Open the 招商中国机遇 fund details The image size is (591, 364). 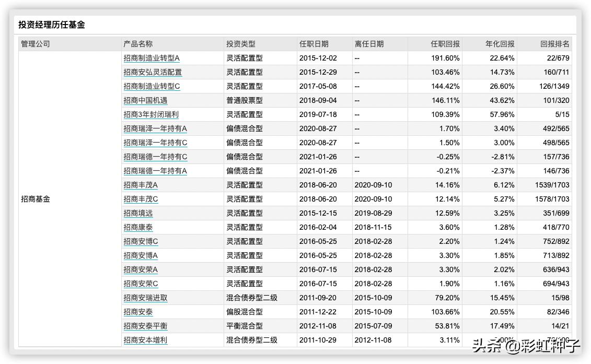point(145,100)
